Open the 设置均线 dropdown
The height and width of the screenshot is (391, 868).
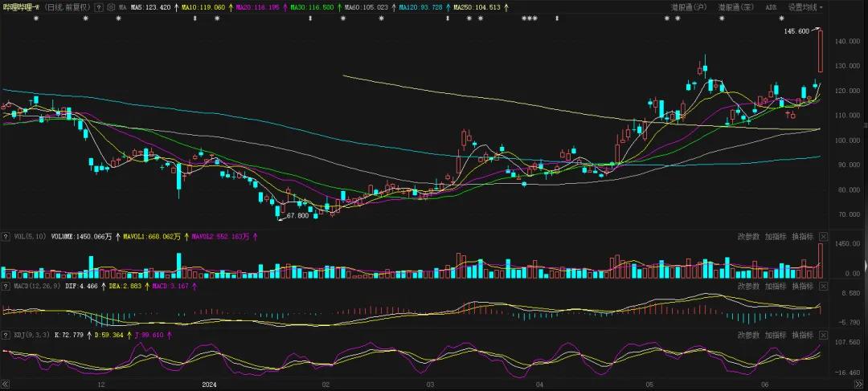[x=805, y=8]
